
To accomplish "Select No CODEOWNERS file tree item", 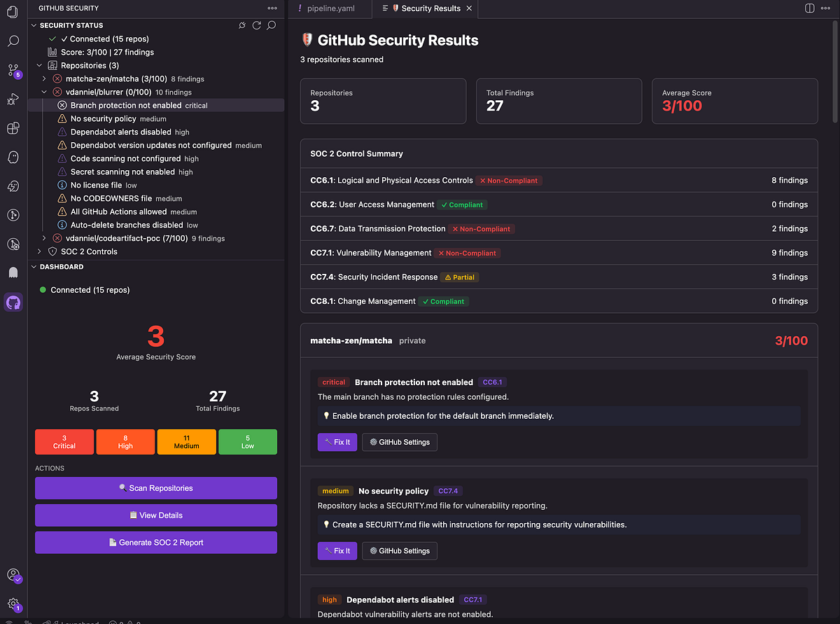I will [x=157, y=198].
